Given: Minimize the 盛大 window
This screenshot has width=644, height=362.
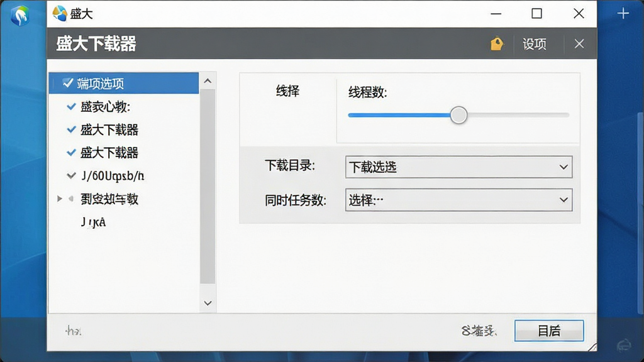Looking at the screenshot, I should pyautogui.click(x=496, y=14).
